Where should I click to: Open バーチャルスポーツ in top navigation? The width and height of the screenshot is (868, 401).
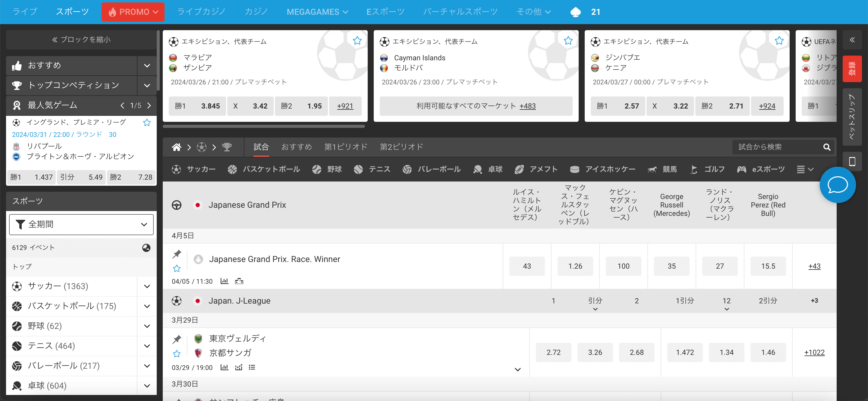pos(460,12)
